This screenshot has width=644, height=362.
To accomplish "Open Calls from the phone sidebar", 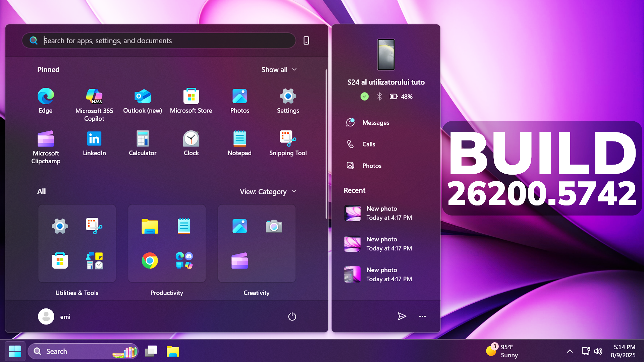I will [x=368, y=144].
